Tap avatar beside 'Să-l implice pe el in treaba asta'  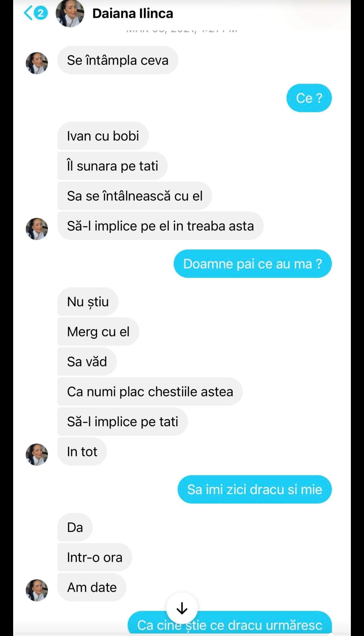click(x=37, y=229)
